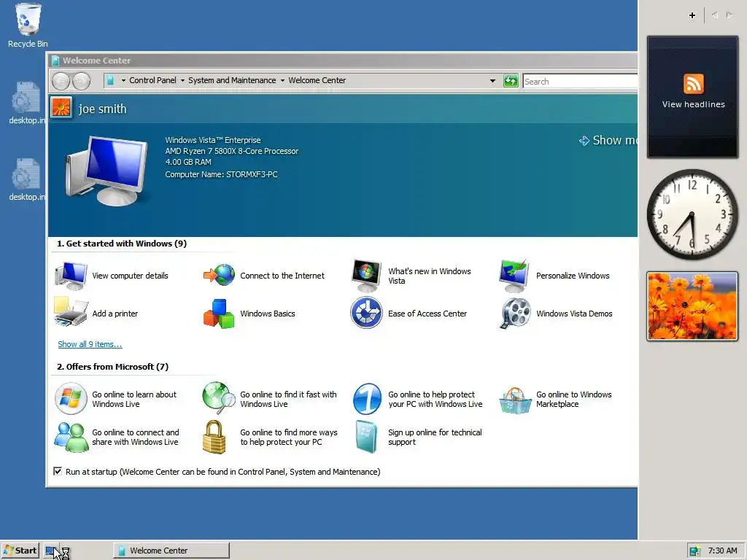Click the Show all 9 items link
747x560 pixels.
point(90,344)
